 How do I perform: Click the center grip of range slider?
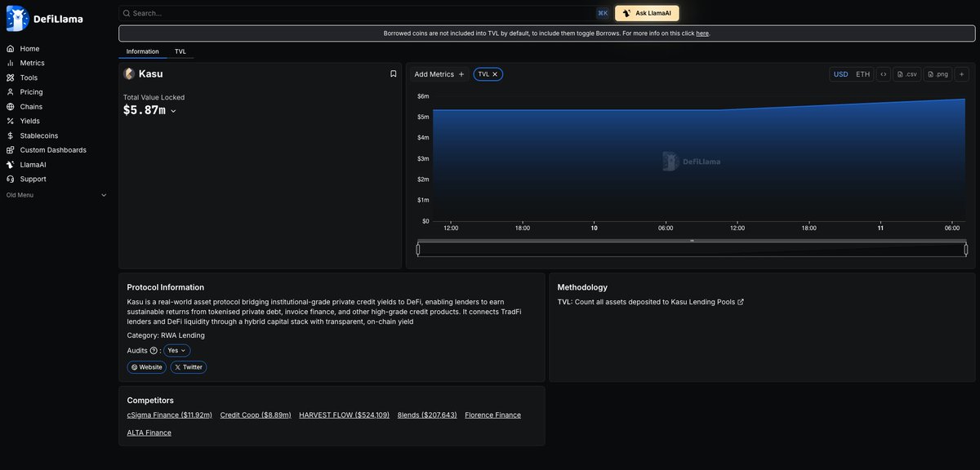(692, 241)
